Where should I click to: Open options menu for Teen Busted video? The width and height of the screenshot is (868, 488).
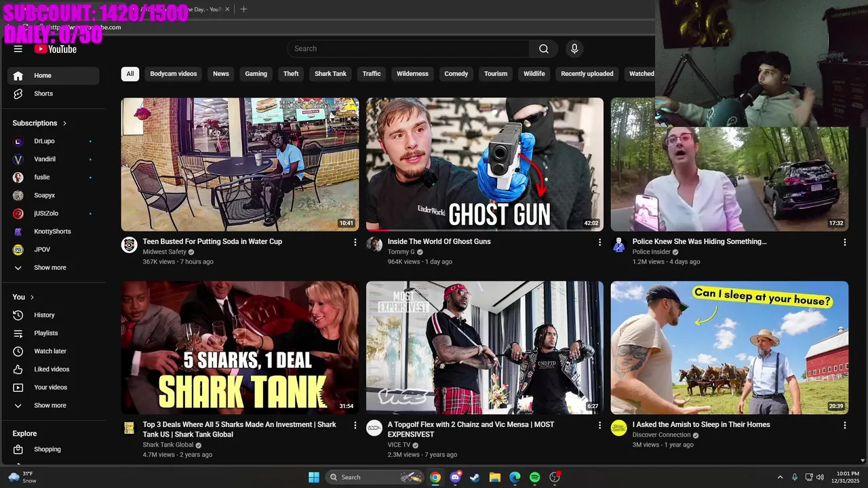[355, 242]
